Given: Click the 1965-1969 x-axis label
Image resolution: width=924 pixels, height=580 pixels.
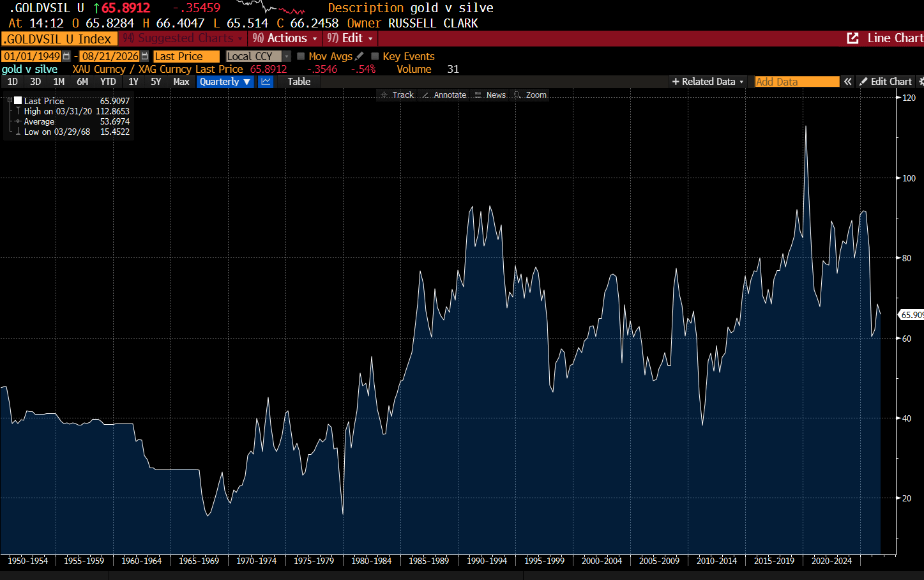Looking at the screenshot, I should (199, 561).
